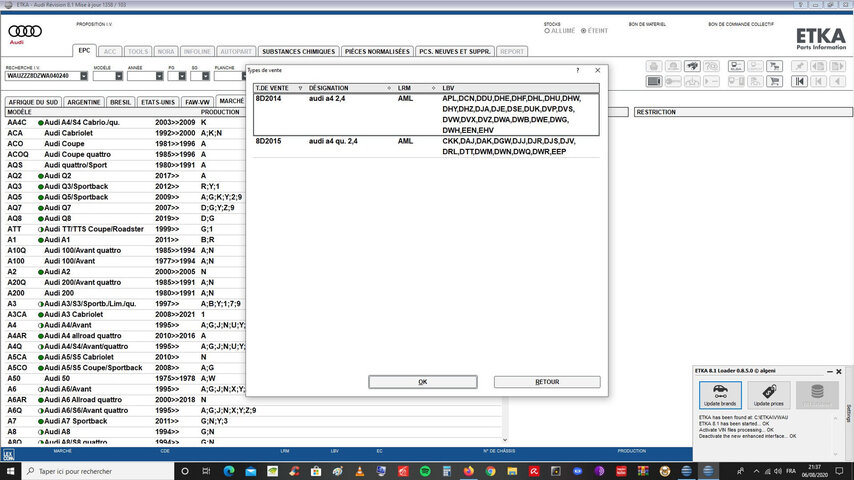This screenshot has height=480, width=854.
Task: Open Firefox from the taskbar
Action: (468, 471)
